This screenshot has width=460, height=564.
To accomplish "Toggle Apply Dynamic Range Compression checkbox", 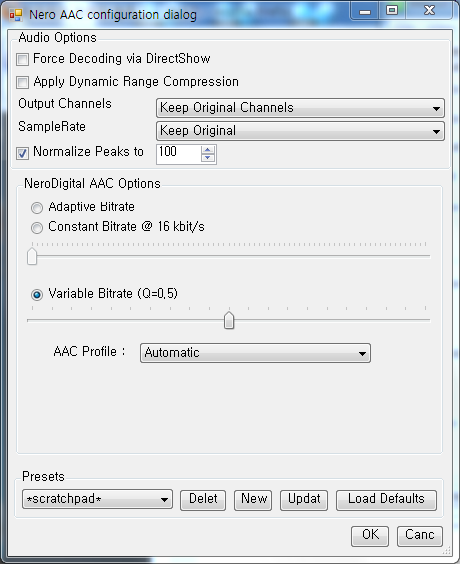I will [x=22, y=82].
